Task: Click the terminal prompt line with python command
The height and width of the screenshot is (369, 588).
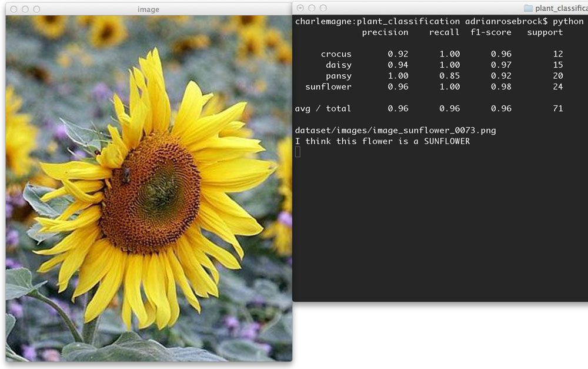Action: tap(439, 21)
